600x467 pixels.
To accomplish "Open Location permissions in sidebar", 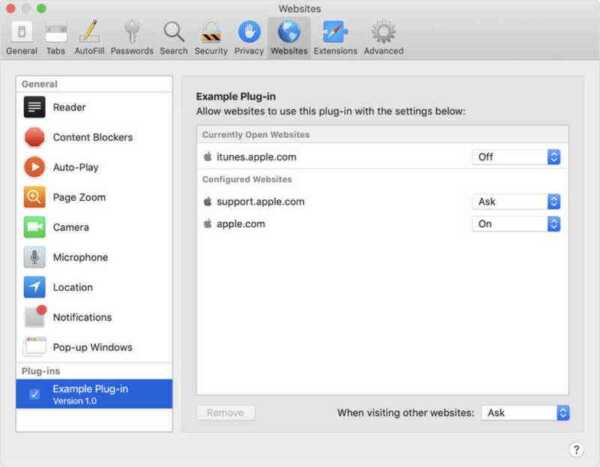I will [x=72, y=287].
